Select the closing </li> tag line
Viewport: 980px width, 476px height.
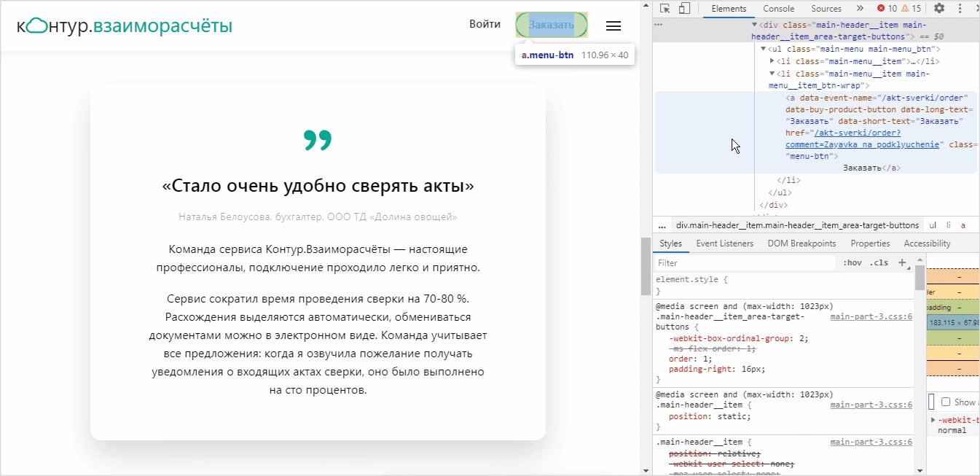pos(789,180)
